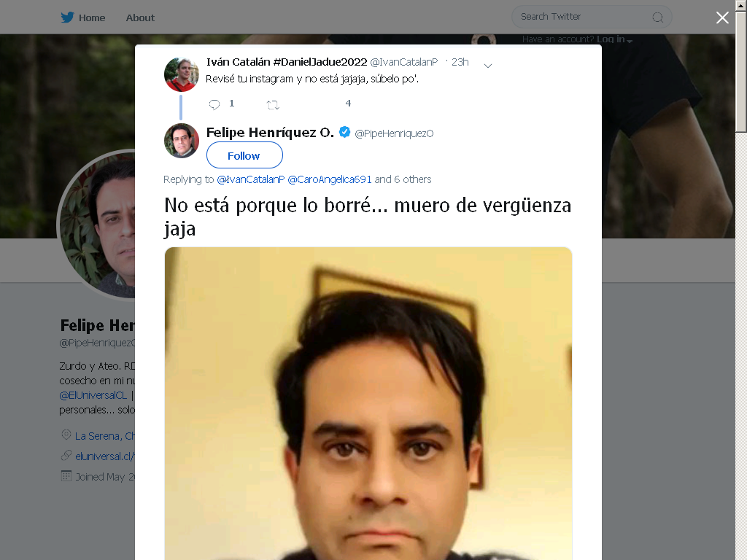
Task: Expand the tweet options chevron next to 23h
Action: (488, 66)
